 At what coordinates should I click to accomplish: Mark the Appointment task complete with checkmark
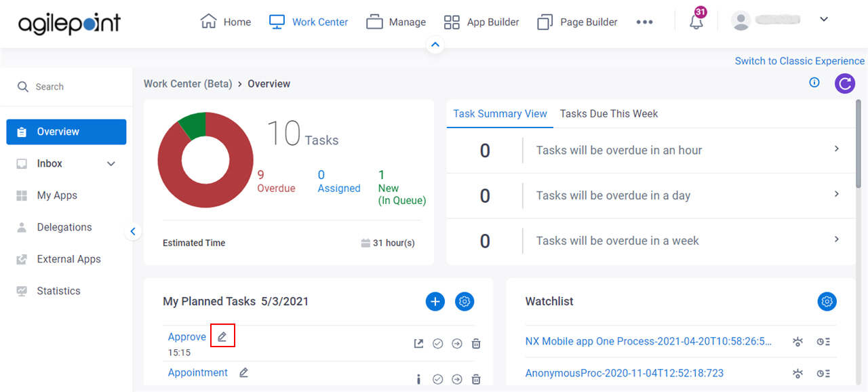coord(438,379)
